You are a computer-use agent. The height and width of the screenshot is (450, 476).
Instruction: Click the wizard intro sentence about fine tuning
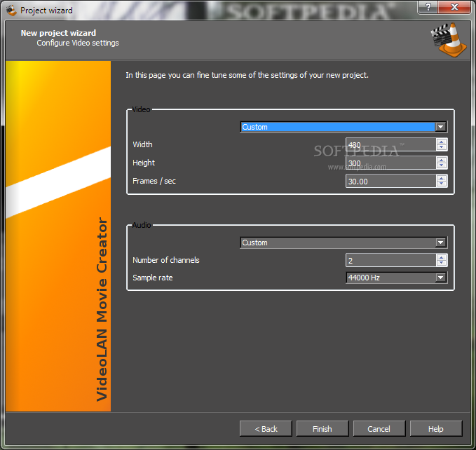[247, 75]
